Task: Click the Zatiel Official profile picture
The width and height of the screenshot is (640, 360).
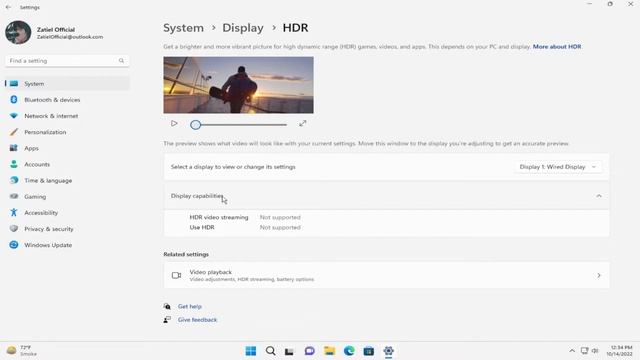Action: coord(18,32)
